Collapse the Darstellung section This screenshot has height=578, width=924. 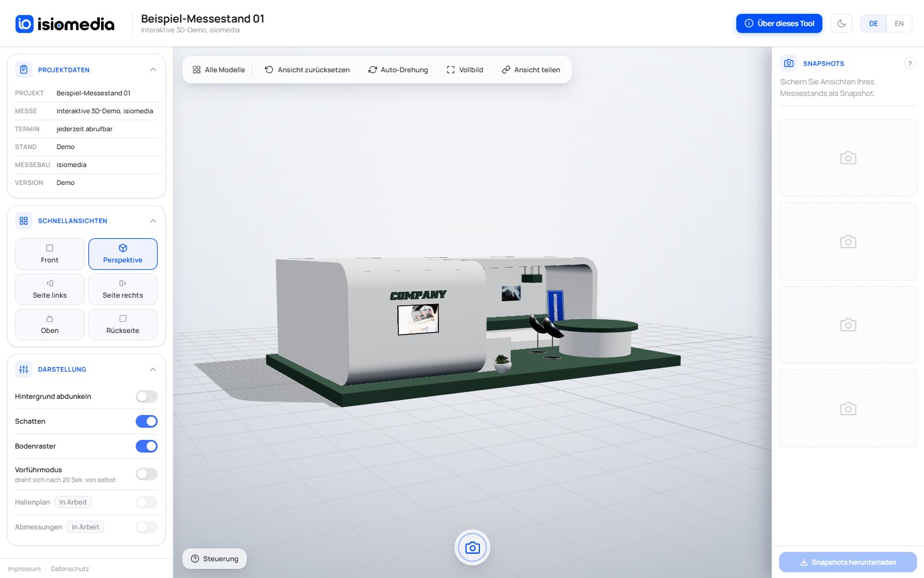pos(153,369)
